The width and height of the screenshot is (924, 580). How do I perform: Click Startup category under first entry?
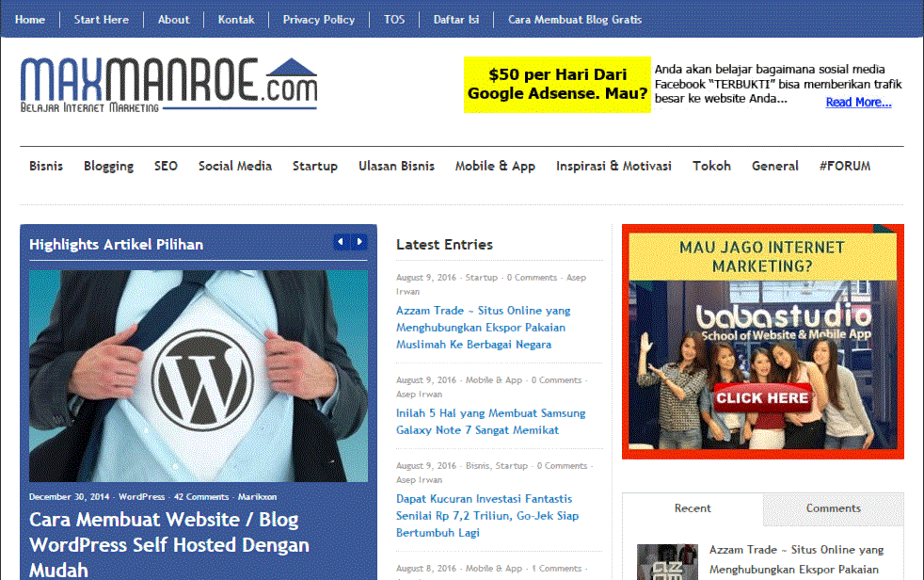(x=482, y=278)
